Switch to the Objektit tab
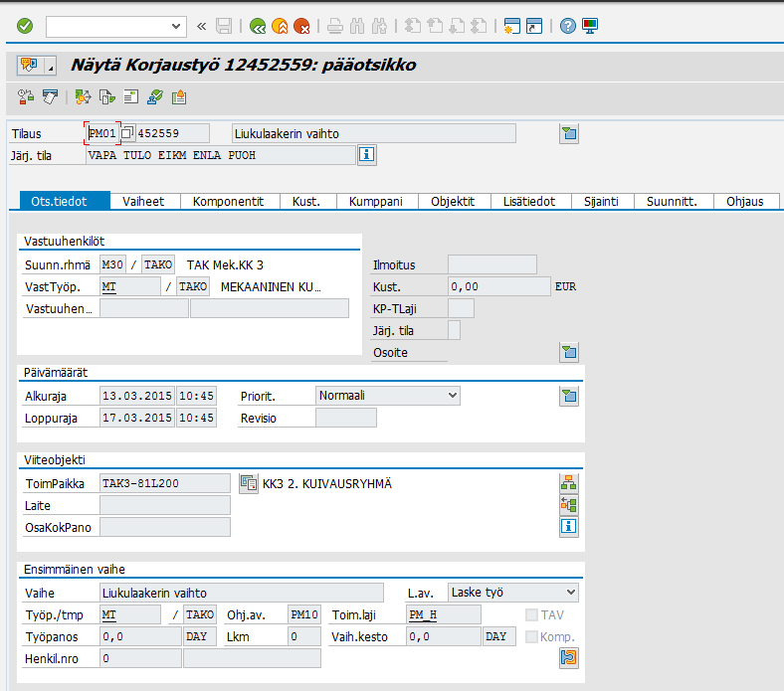 (x=453, y=202)
